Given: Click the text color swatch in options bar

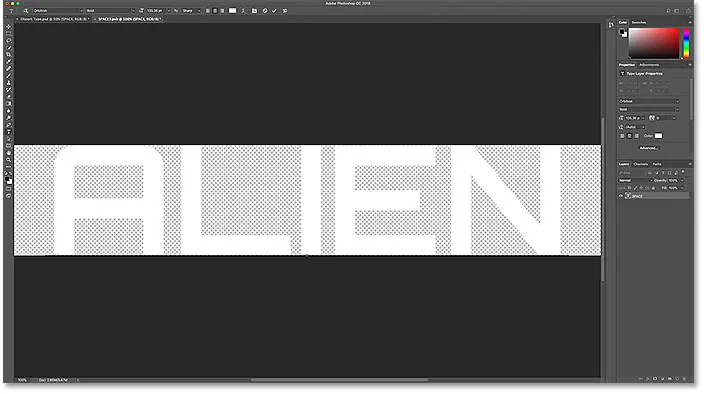Looking at the screenshot, I should (x=232, y=11).
